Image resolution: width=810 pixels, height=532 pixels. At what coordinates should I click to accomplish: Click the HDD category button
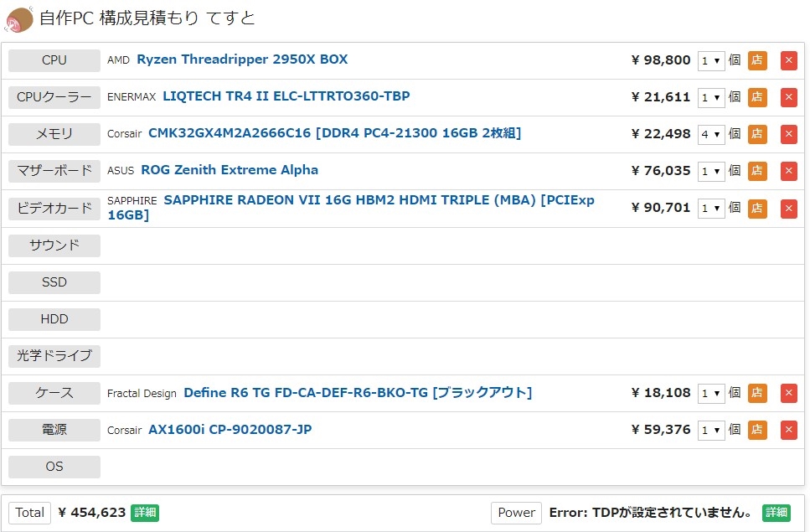click(x=54, y=319)
